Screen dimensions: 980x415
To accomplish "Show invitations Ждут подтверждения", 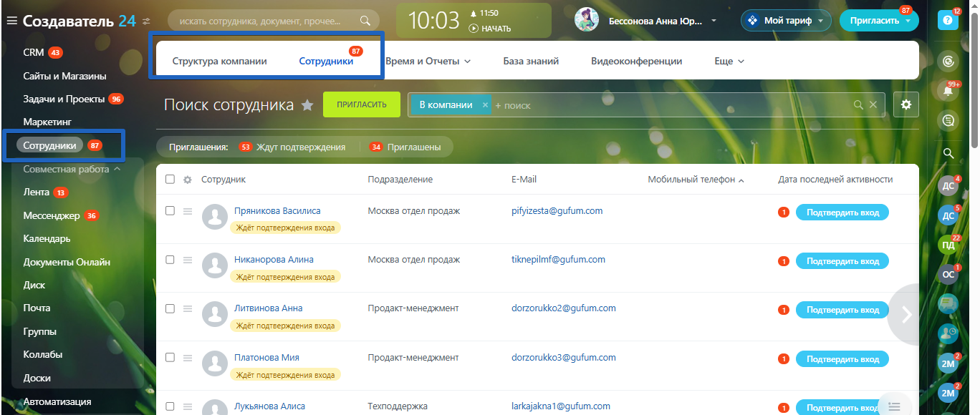I will [292, 147].
